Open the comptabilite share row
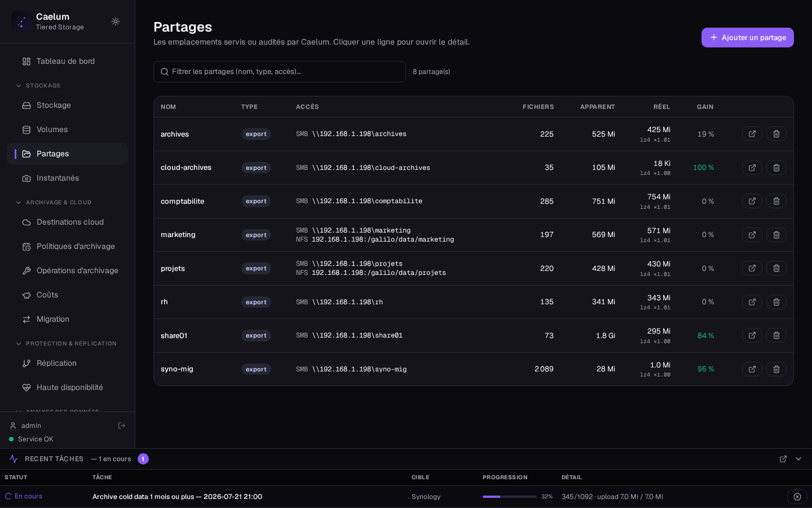Image resolution: width=812 pixels, height=508 pixels. (x=474, y=201)
